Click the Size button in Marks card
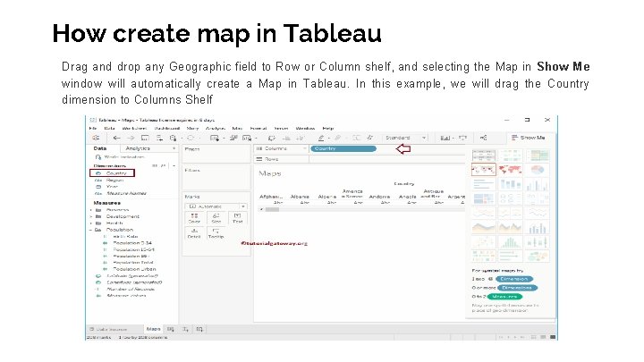Screen dimensions: 644x362 coord(216,218)
